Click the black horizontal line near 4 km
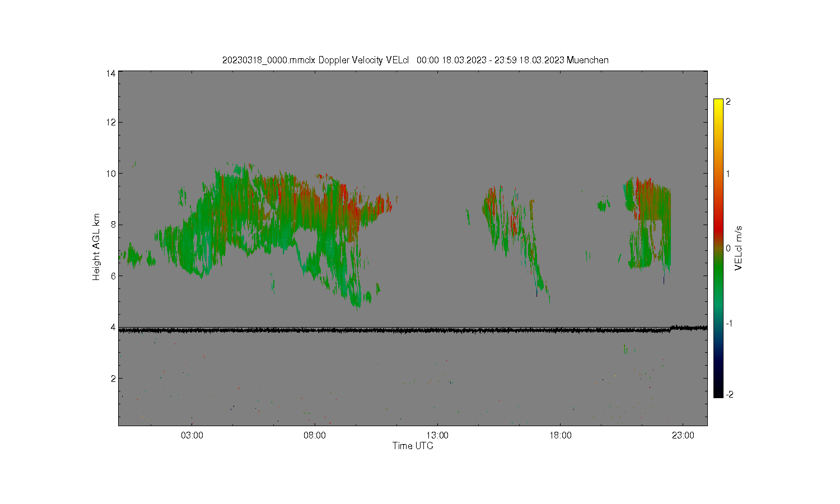The width and height of the screenshot is (840, 504). pyautogui.click(x=413, y=330)
